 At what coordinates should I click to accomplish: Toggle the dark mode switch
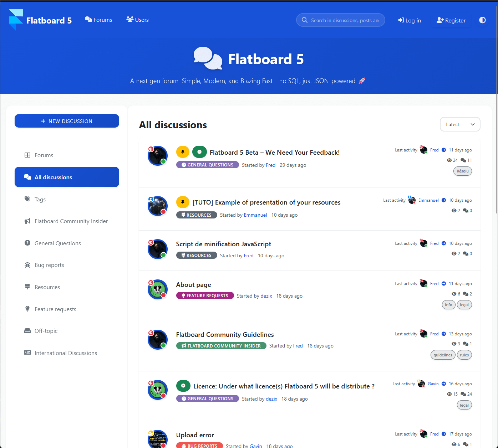pos(482,20)
